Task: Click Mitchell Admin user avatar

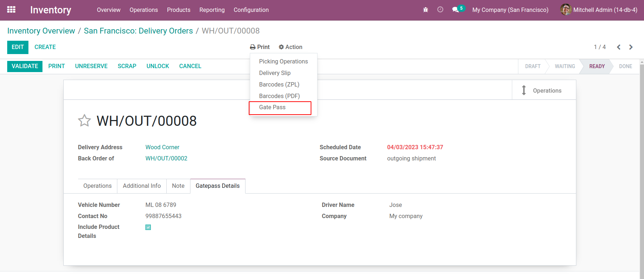Action: pyautogui.click(x=566, y=10)
